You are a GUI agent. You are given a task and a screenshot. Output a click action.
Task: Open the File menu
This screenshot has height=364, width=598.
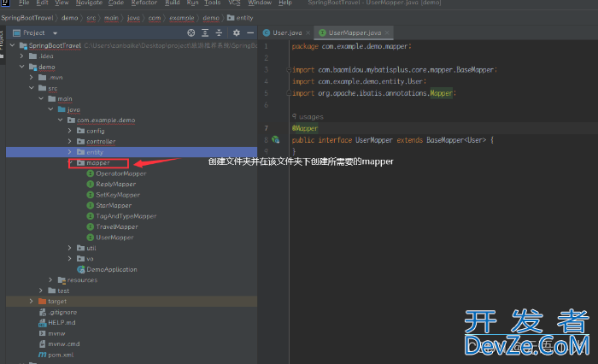click(24, 3)
